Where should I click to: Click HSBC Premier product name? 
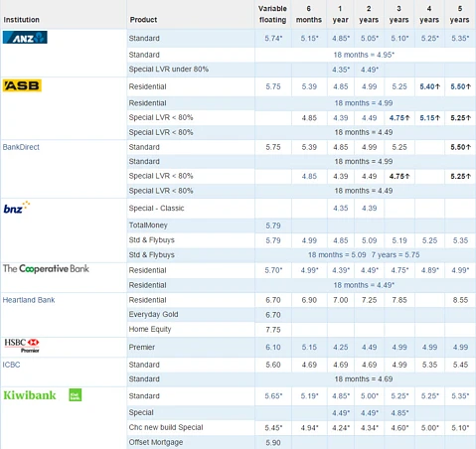142,348
